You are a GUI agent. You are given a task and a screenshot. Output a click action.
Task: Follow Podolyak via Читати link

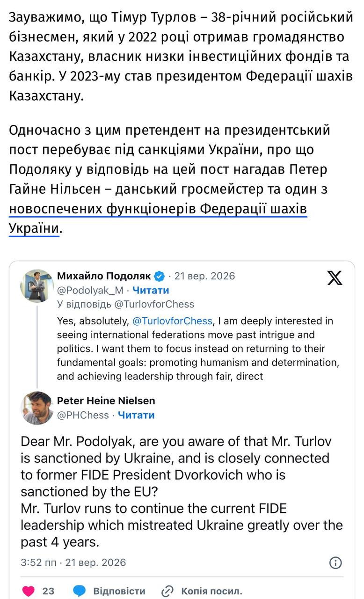coord(151,290)
